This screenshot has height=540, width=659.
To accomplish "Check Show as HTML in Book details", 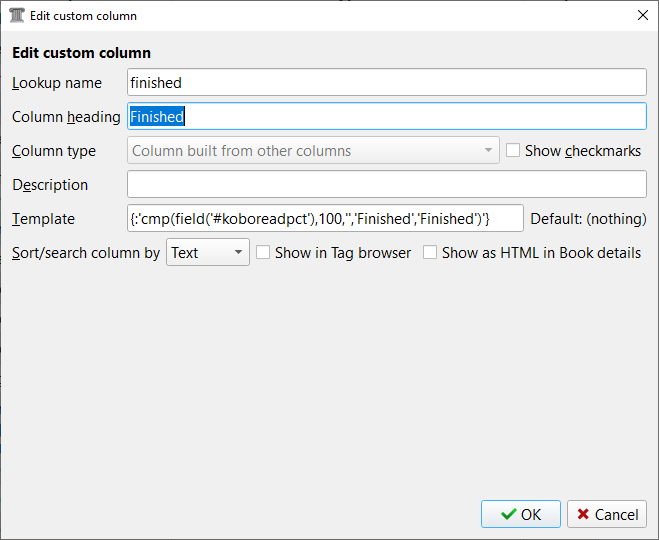I will [x=430, y=253].
